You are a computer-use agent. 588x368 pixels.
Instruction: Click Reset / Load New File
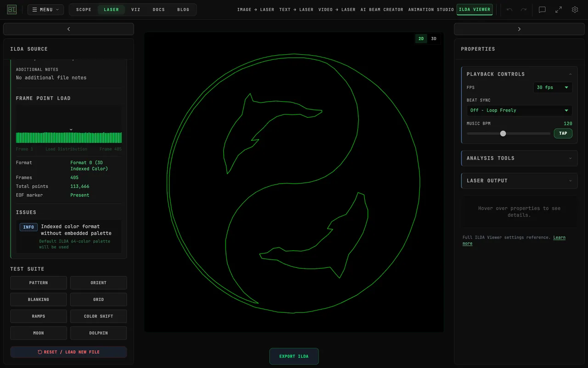68,352
